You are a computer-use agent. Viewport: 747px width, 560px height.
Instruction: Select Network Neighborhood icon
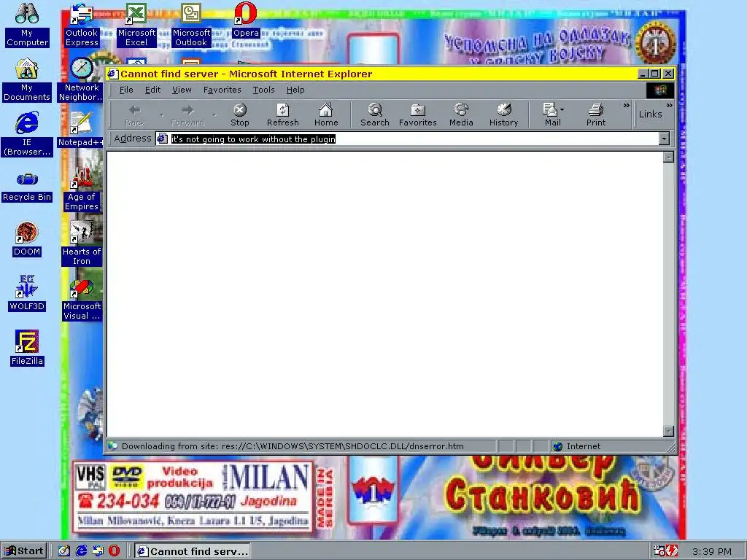82,80
